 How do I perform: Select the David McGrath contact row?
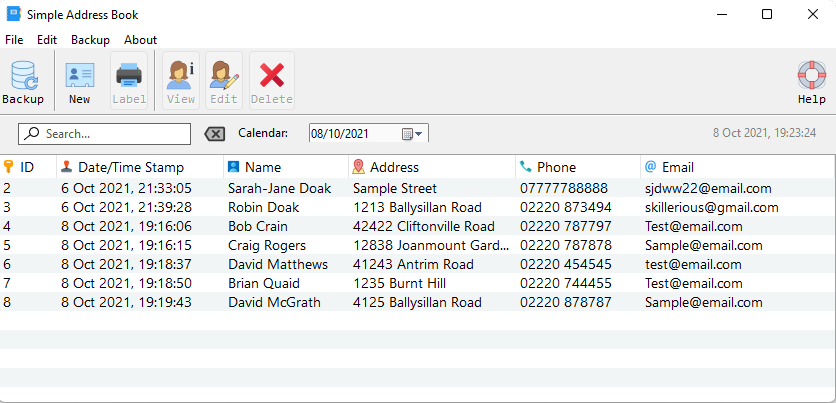273,302
